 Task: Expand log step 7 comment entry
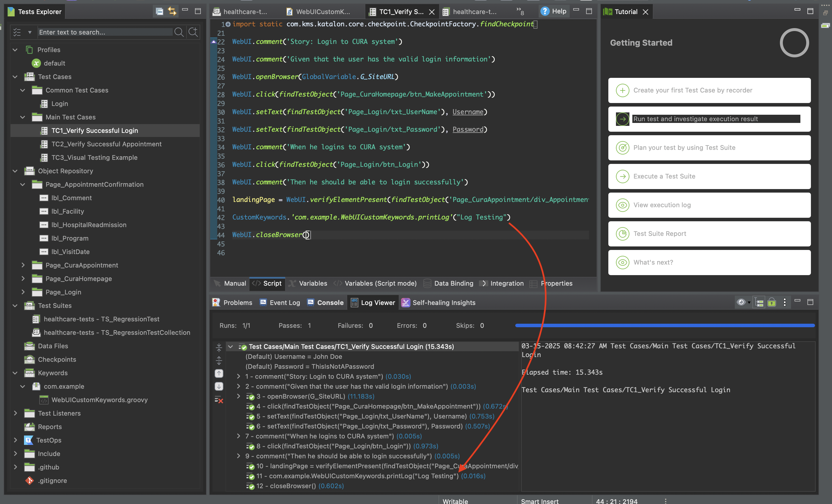(x=238, y=436)
